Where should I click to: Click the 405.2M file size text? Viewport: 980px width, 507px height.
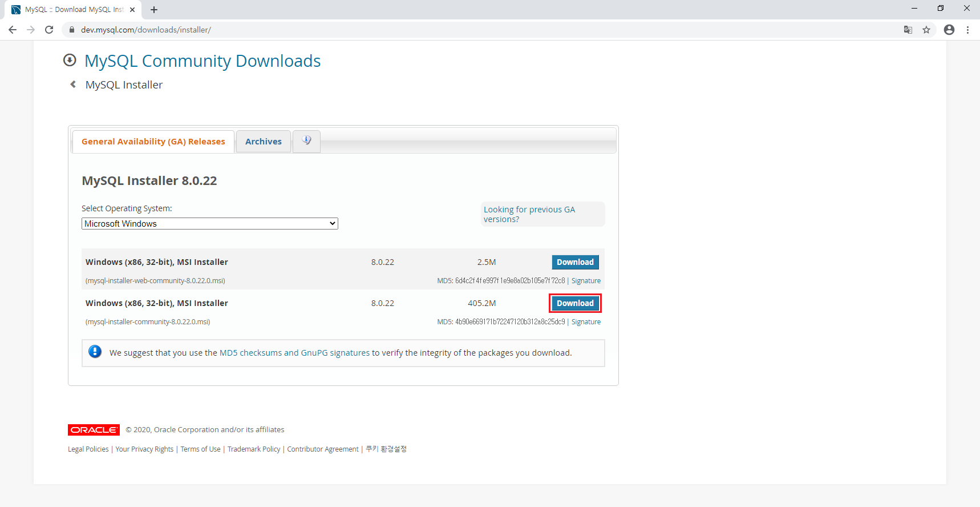[x=482, y=303]
